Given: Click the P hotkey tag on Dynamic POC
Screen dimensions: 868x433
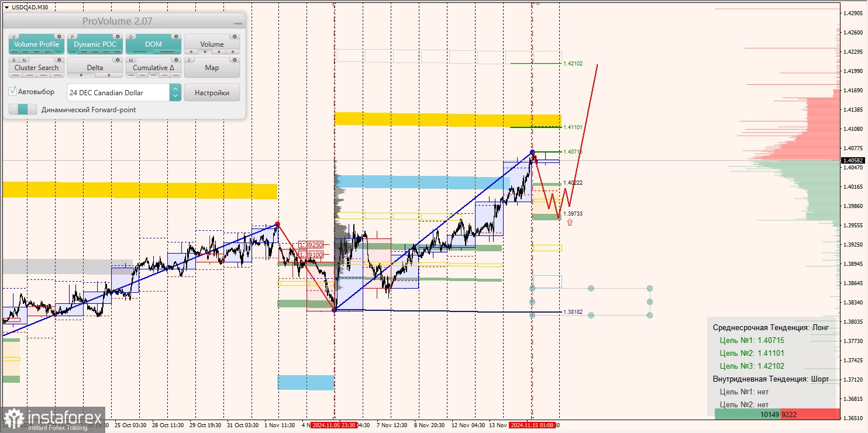Looking at the screenshot, I should coord(73,36).
